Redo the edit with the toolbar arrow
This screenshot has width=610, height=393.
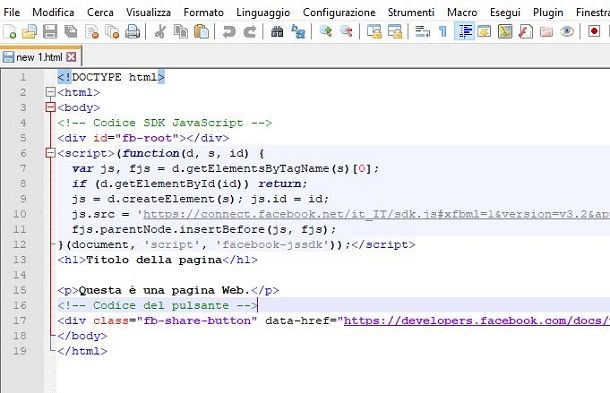click(x=249, y=32)
